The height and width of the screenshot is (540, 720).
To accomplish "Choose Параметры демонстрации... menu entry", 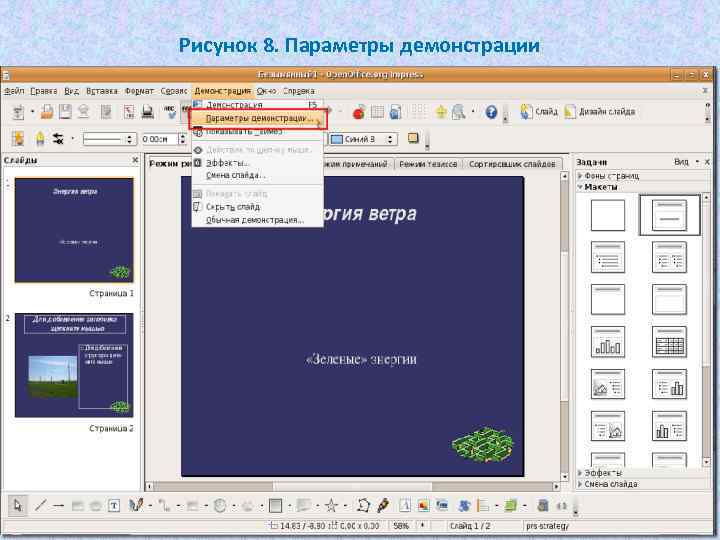I will click(258, 118).
